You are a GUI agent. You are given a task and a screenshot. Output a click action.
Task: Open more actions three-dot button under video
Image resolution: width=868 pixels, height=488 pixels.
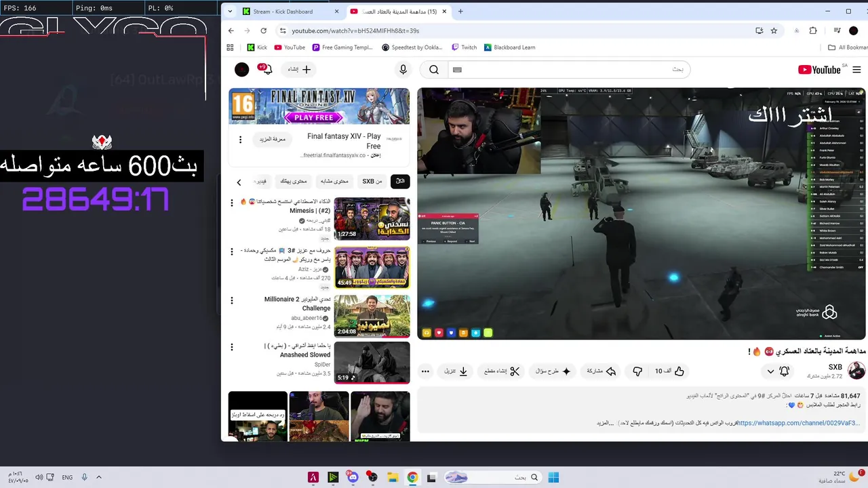coord(426,371)
